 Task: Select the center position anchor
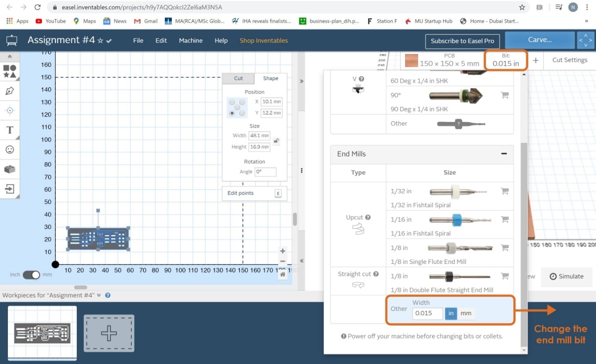pyautogui.click(x=237, y=108)
